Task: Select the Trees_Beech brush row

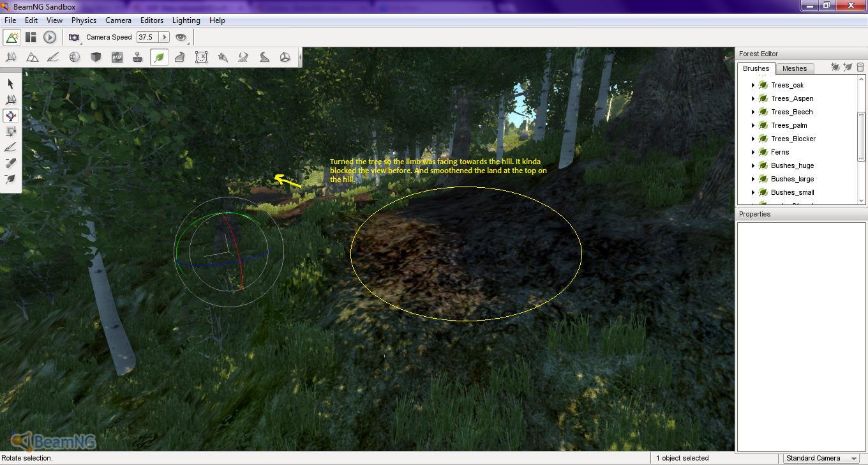Action: (791, 112)
